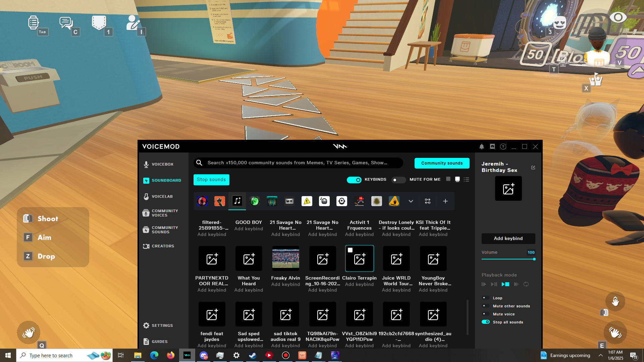Select the music note soundboard icon
644x362 pixels.
237,201
